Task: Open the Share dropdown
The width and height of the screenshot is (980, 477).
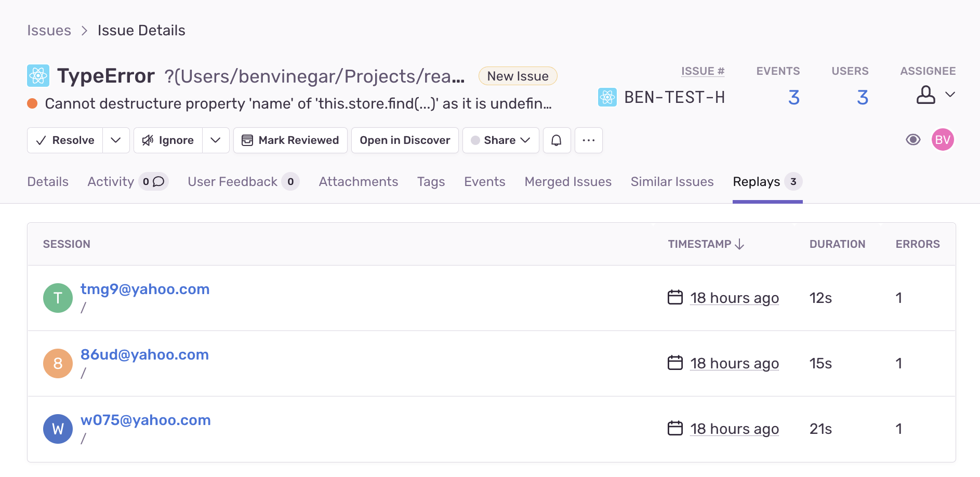Action: [501, 140]
